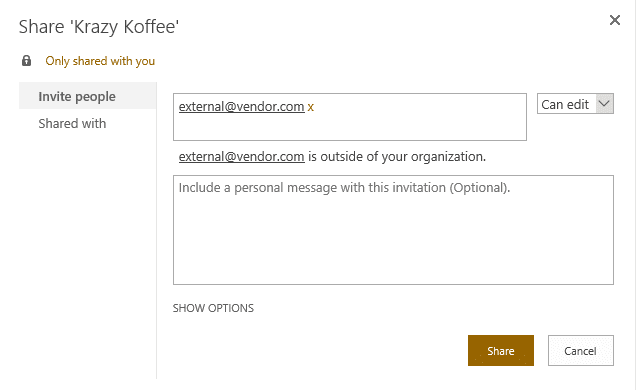Click the padlock sharing status icon
The width and height of the screenshot is (636, 390).
(26, 61)
